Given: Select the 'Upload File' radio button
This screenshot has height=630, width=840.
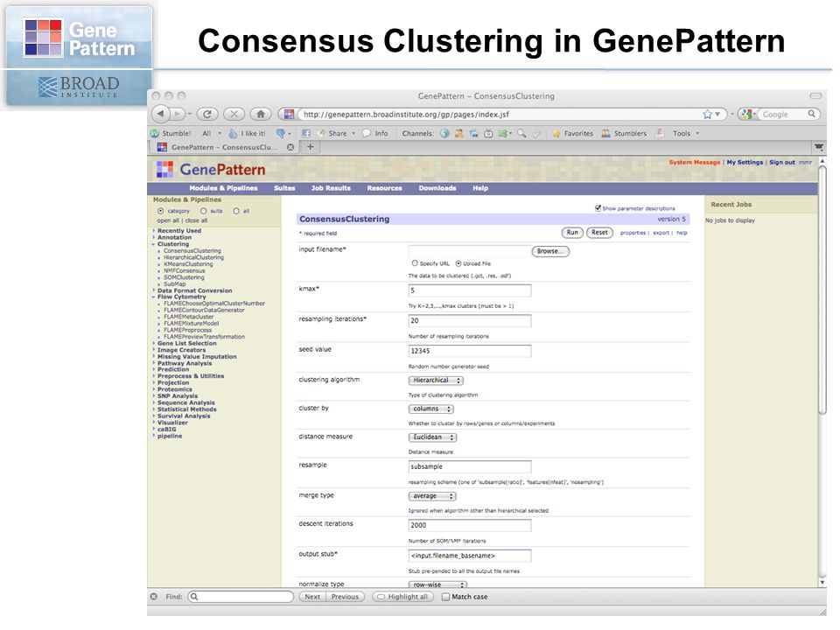Looking at the screenshot, I should (458, 263).
